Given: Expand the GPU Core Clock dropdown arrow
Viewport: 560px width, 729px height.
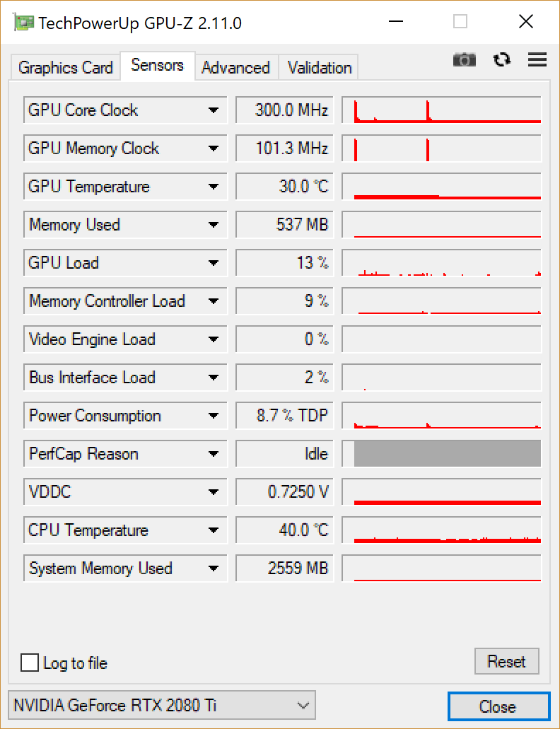Looking at the screenshot, I should point(213,110).
